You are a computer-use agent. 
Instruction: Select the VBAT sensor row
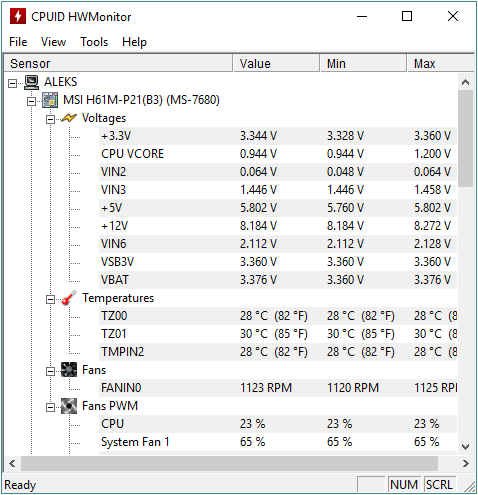pos(278,280)
